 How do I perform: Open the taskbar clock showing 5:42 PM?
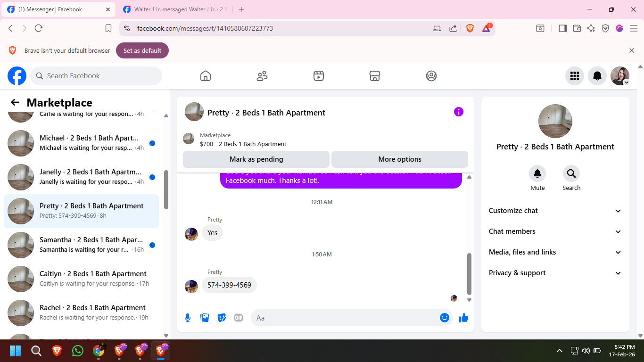621,351
